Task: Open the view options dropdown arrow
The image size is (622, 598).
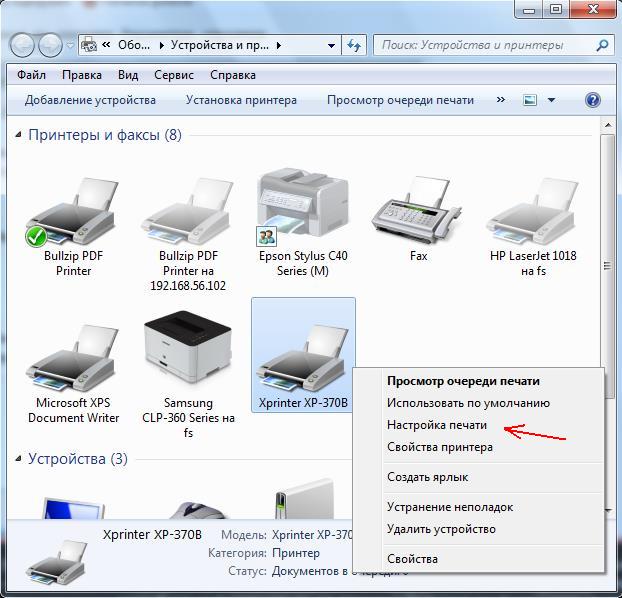Action: tap(551, 100)
